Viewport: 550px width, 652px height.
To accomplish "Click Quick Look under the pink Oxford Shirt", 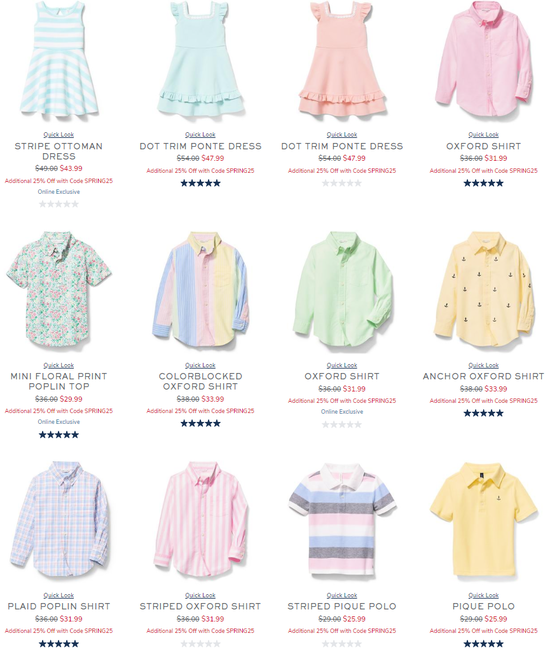I will click(483, 135).
